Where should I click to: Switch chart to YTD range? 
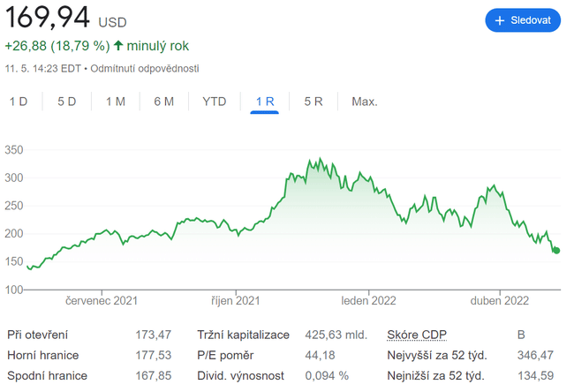(215, 102)
